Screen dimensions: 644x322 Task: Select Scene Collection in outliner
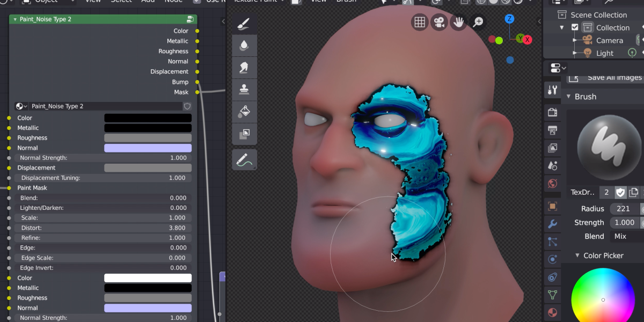(598, 15)
